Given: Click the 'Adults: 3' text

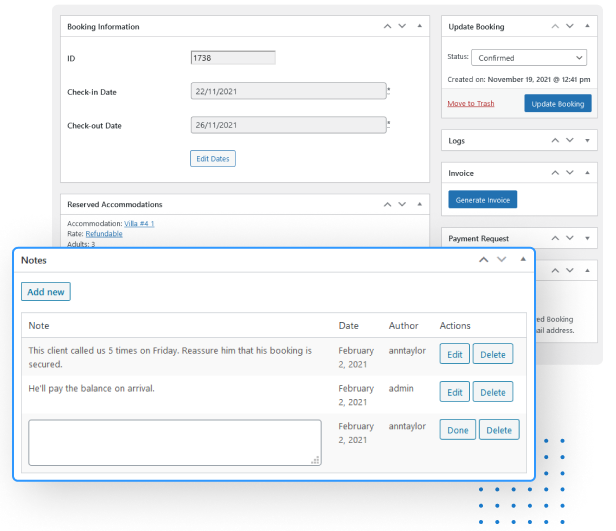Looking at the screenshot, I should click(81, 244).
